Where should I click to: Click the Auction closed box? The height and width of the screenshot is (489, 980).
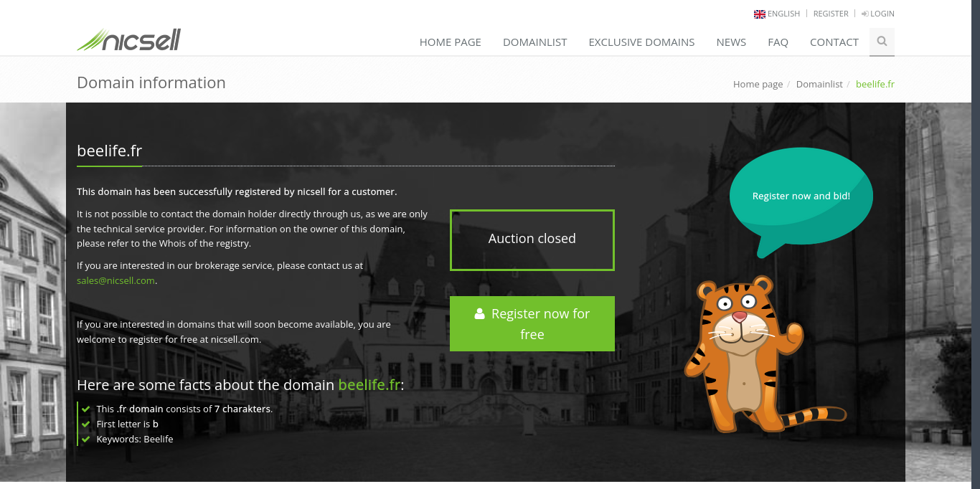point(532,239)
